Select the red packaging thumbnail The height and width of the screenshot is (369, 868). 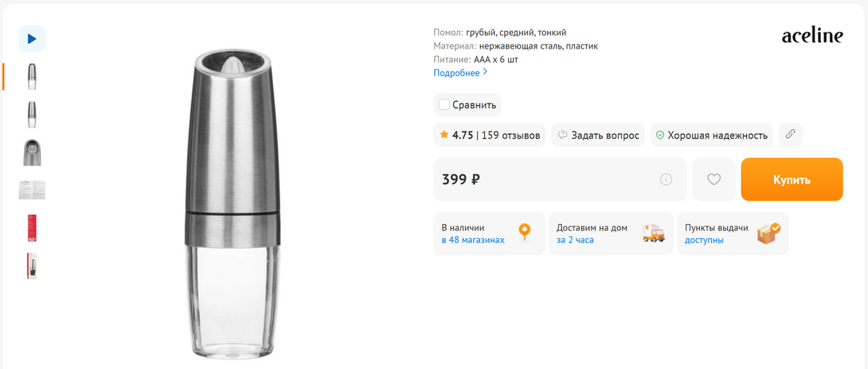(32, 228)
